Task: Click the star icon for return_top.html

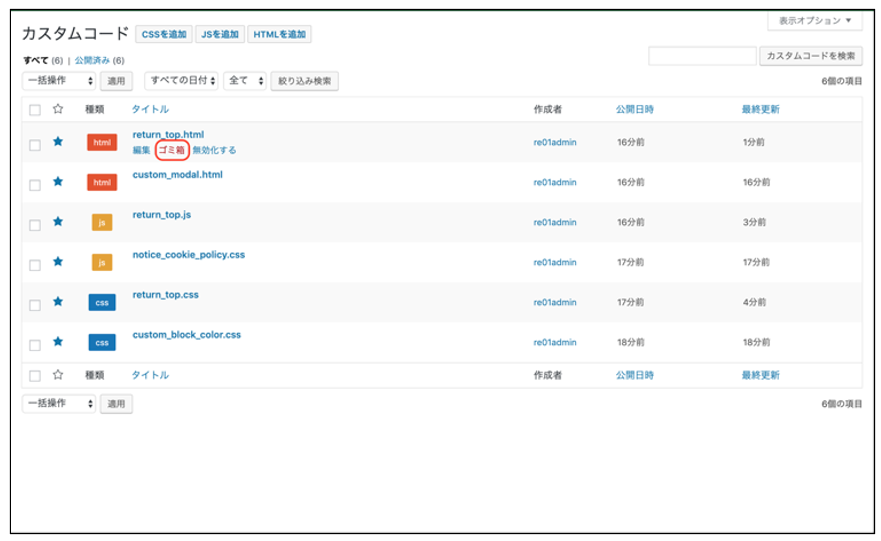Action: coord(58,142)
